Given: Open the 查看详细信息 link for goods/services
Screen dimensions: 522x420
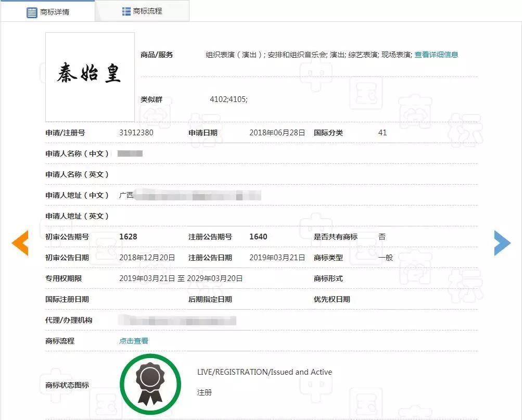Looking at the screenshot, I should 436,55.
